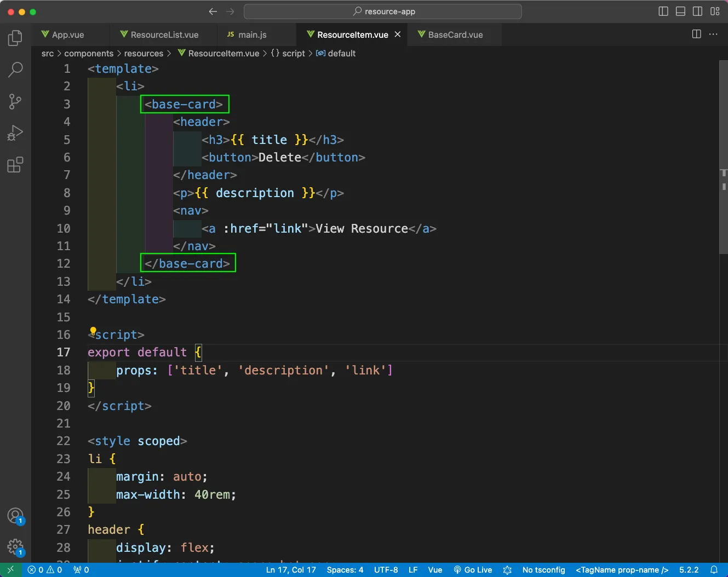Go forward using the navigation arrow
The image size is (728, 577).
[230, 11]
